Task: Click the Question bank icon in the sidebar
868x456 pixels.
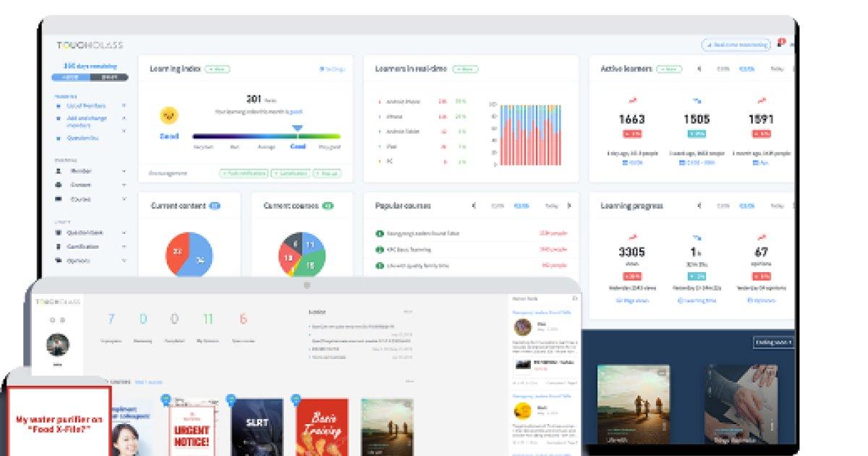Action: click(59, 232)
